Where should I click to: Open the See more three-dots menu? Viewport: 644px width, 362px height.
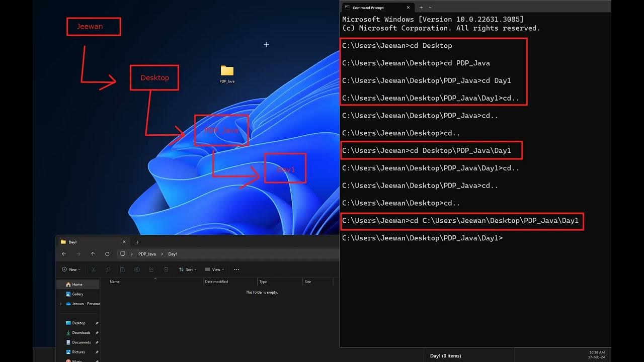pos(236,269)
